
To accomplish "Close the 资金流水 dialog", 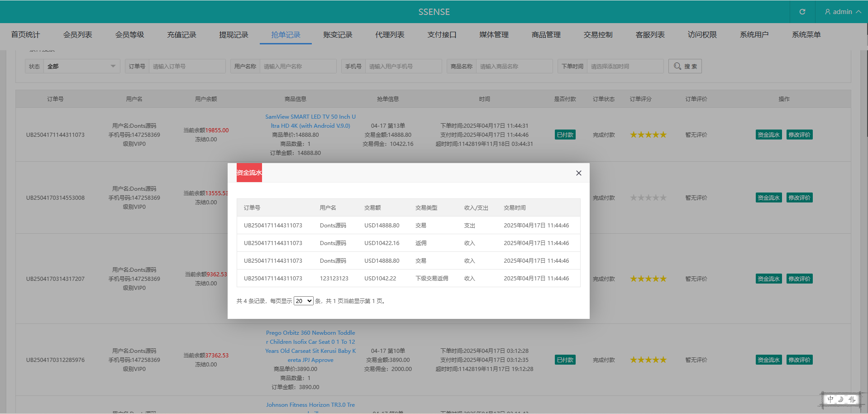I will (x=578, y=173).
